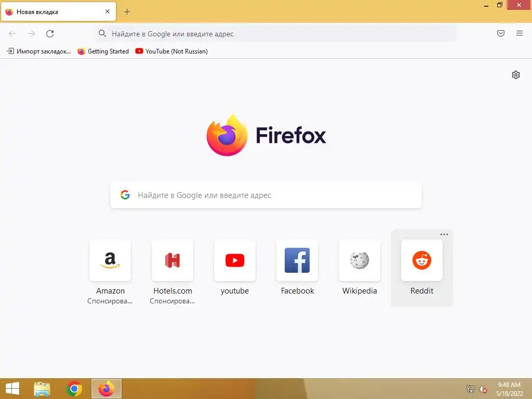Open a new tab with the plus button
532x399 pixels.
[x=127, y=12]
